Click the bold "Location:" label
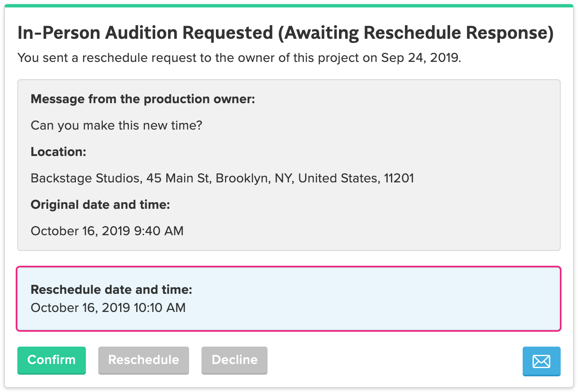This screenshot has width=578, height=392. point(58,152)
